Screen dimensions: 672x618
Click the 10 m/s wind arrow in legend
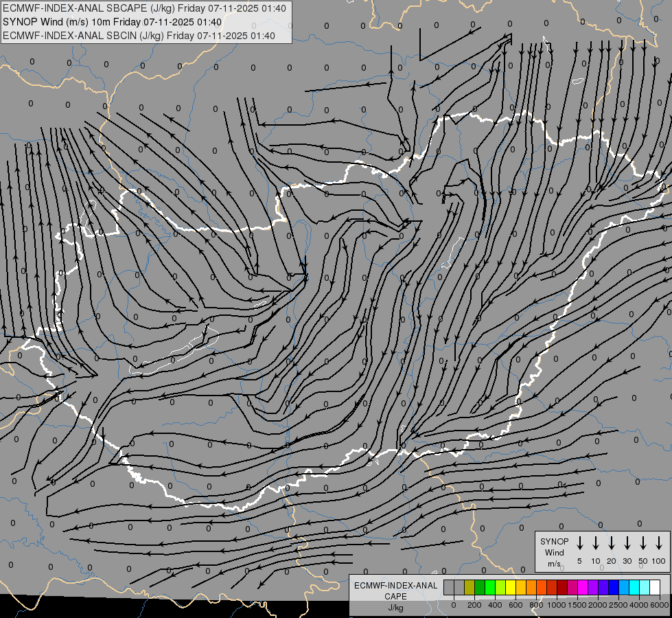tap(595, 543)
